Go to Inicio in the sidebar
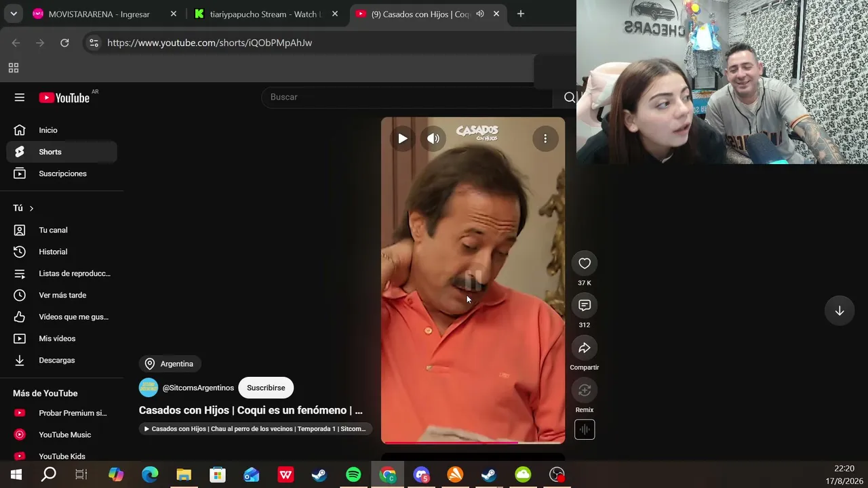The height and width of the screenshot is (488, 868). [x=62, y=130]
